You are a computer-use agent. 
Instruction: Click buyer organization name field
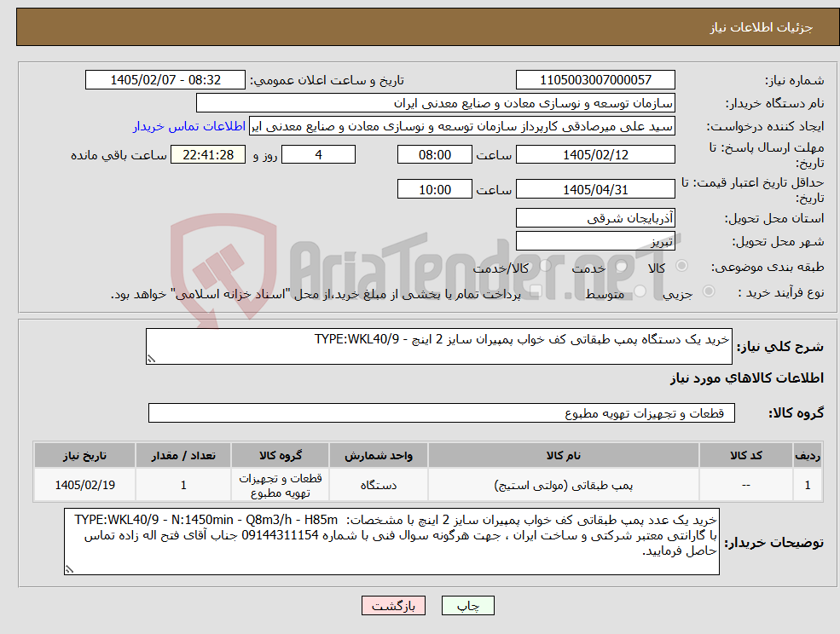pos(436,103)
